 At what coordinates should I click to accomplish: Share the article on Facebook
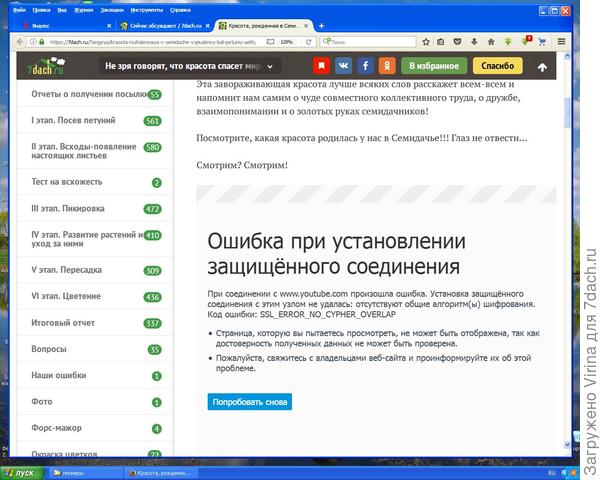(365, 66)
